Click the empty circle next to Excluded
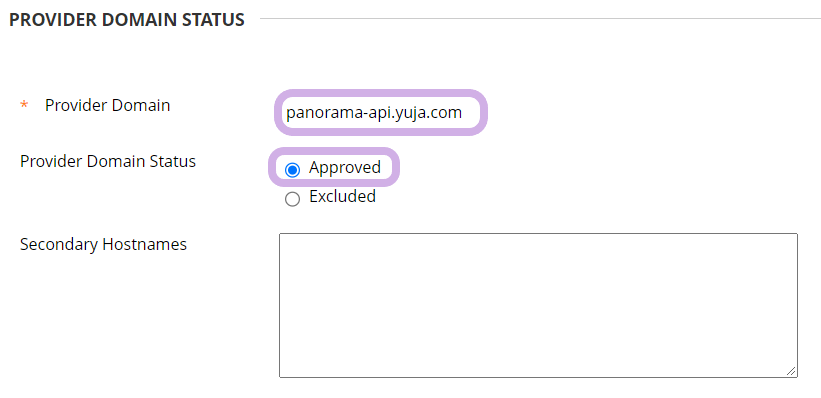The width and height of the screenshot is (821, 398). (x=292, y=199)
